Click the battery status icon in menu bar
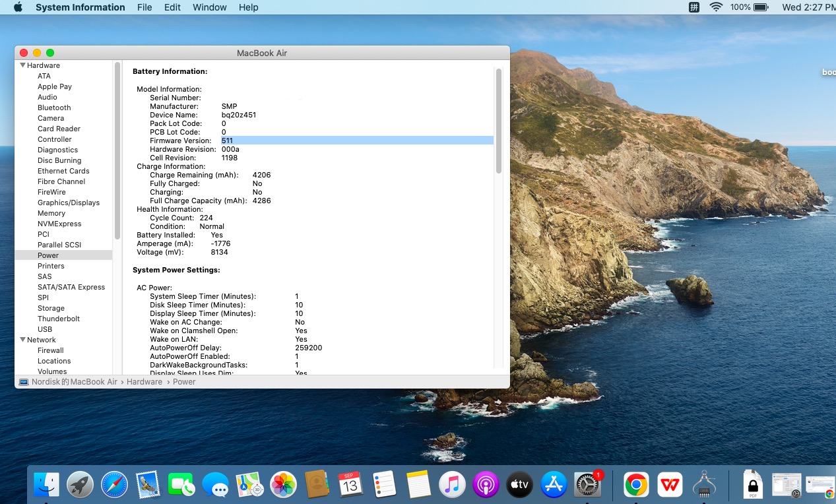Viewport: 836px width, 504px height. [761, 7]
